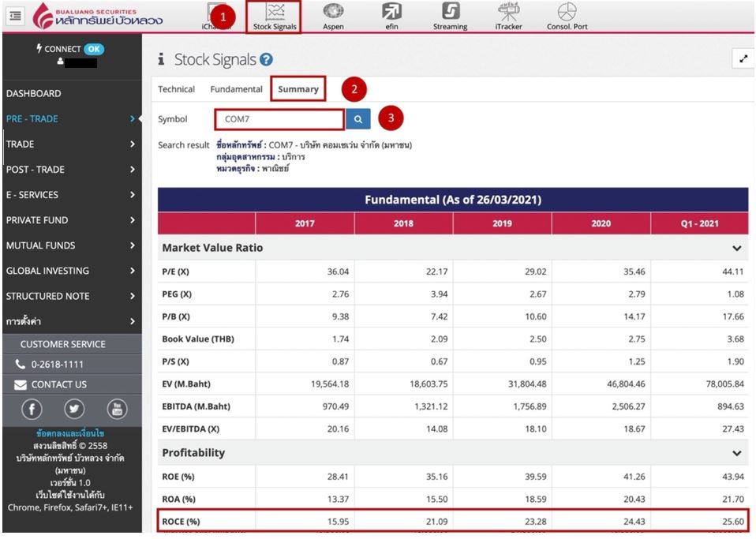
Task: Click the CONNECT OK status badge
Action: pyautogui.click(x=94, y=49)
